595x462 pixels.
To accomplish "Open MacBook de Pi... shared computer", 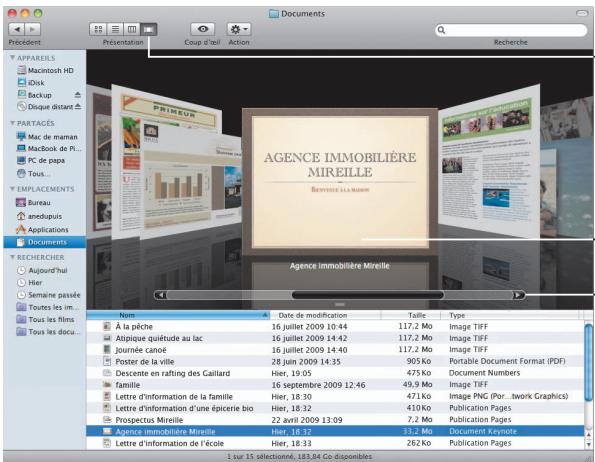I will point(49,148).
